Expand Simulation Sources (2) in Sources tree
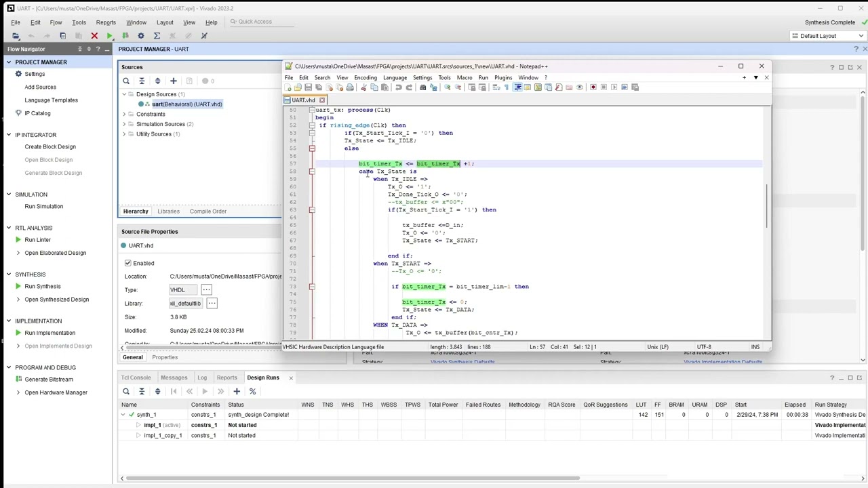 tap(125, 124)
